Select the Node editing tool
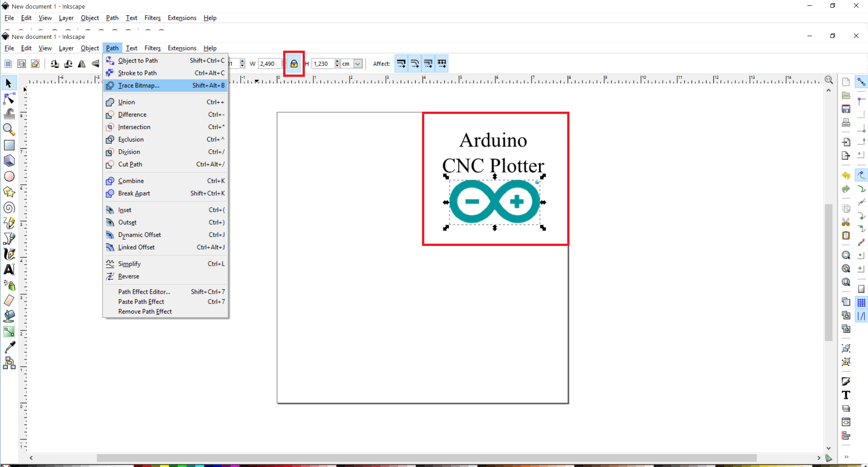This screenshot has width=868, height=467. [9, 99]
